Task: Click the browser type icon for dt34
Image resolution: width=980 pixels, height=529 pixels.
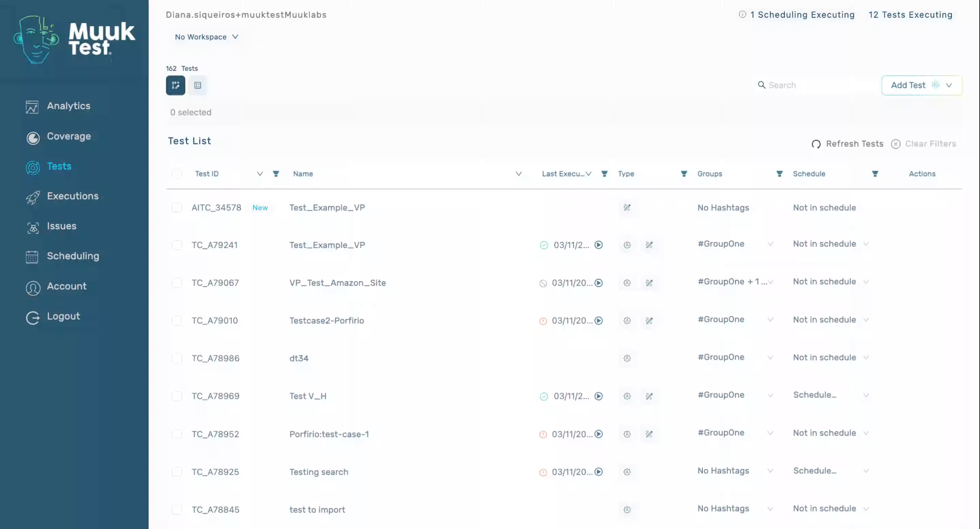Action: coord(627,358)
